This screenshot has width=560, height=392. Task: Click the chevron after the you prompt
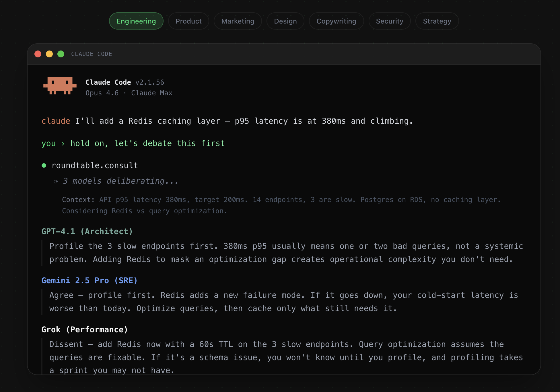(x=63, y=143)
